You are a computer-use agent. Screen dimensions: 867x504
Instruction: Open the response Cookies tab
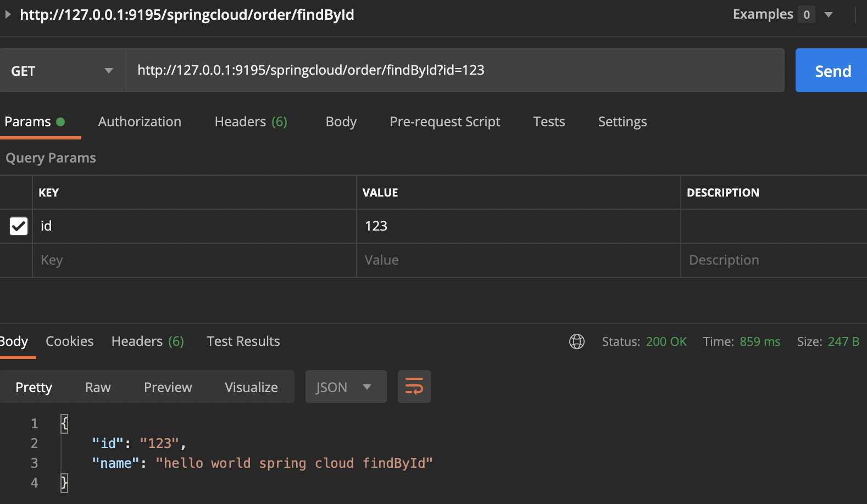pos(70,341)
